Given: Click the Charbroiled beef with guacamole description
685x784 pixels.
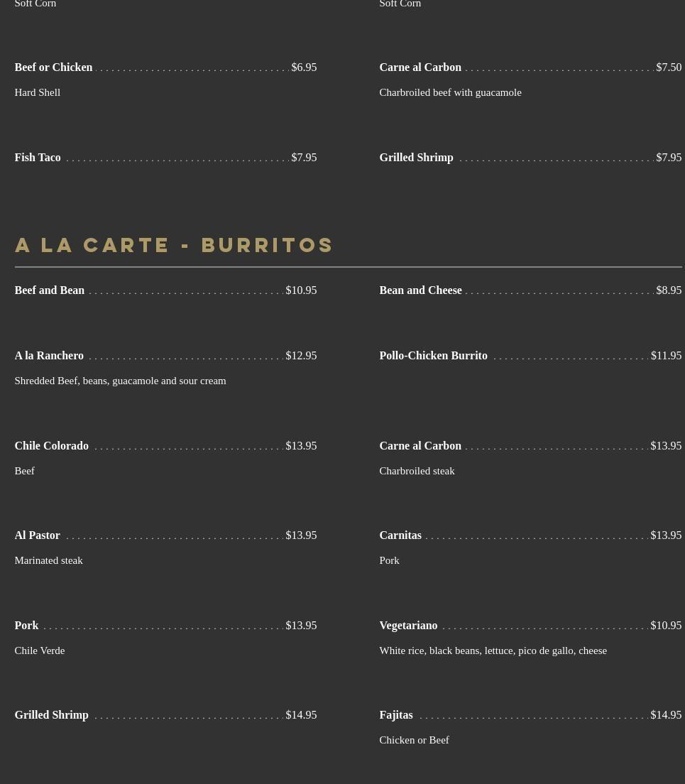Looking at the screenshot, I should click(450, 92).
